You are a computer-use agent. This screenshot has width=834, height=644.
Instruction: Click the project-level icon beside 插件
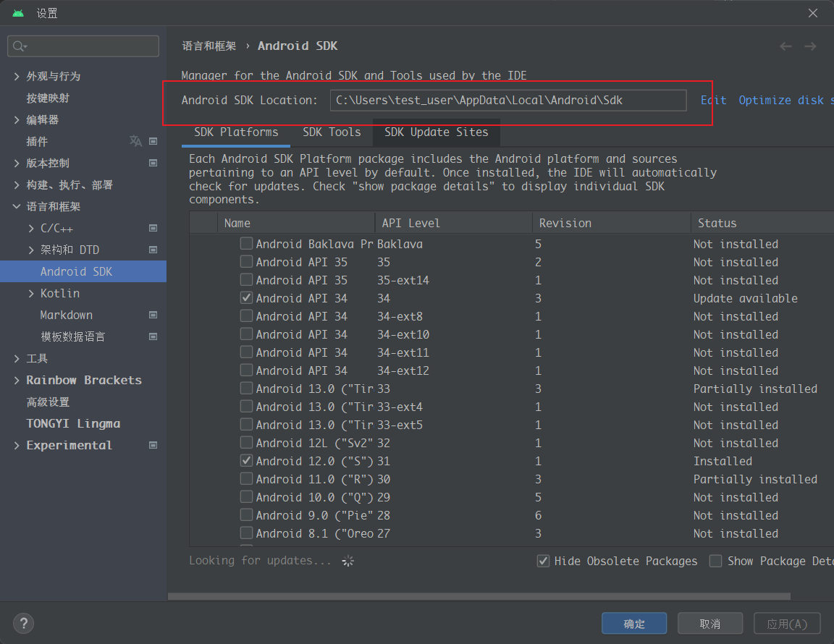point(153,141)
